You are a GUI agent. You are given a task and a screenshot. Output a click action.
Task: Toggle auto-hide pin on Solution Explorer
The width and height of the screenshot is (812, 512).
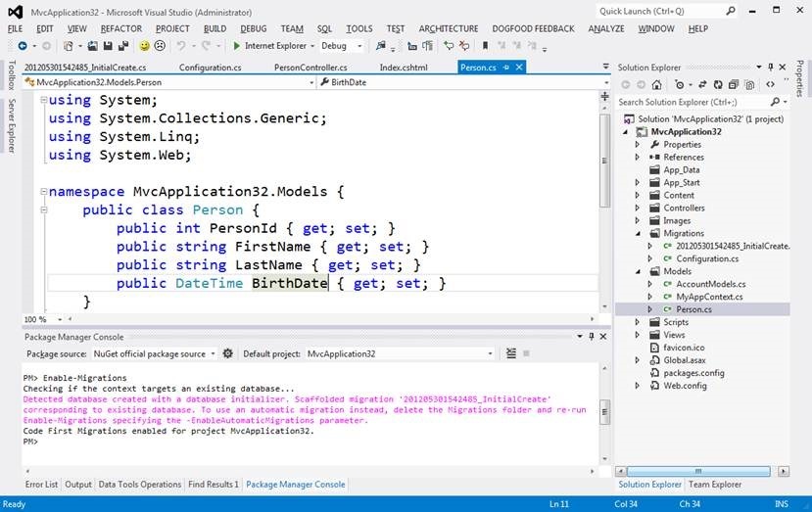771,68
